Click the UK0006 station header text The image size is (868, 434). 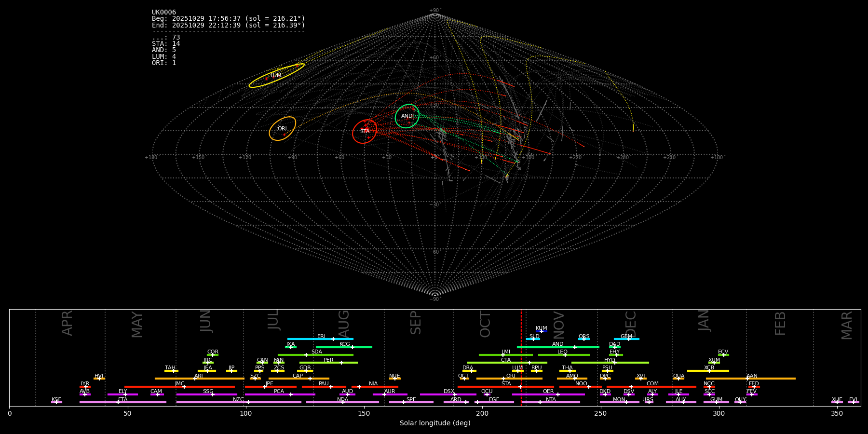164,13
